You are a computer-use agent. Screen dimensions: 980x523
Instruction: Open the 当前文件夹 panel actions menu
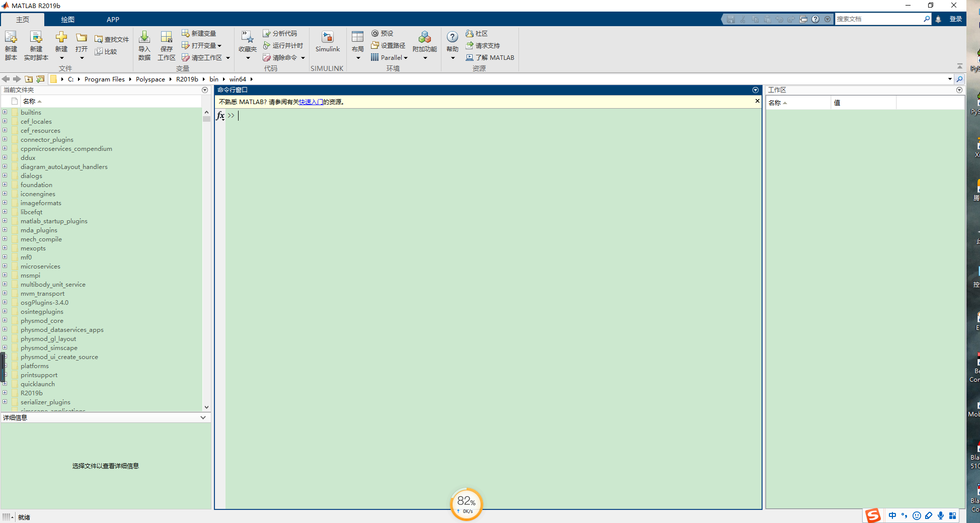coord(205,90)
